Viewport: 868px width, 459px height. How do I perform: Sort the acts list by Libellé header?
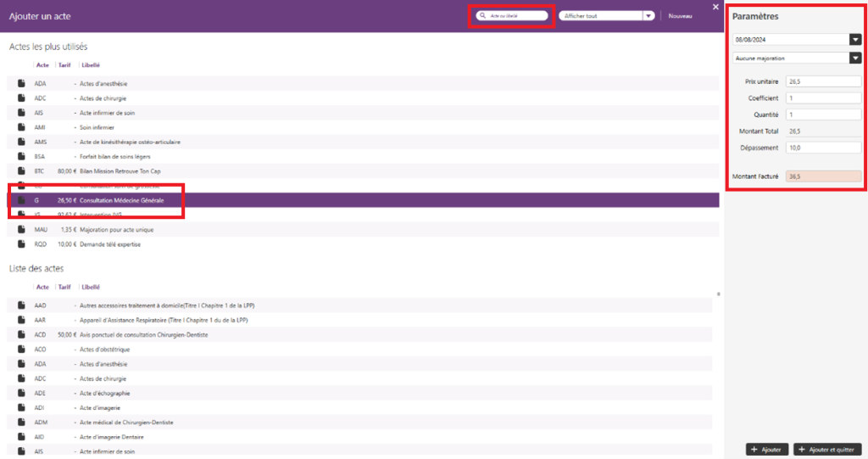[91, 287]
